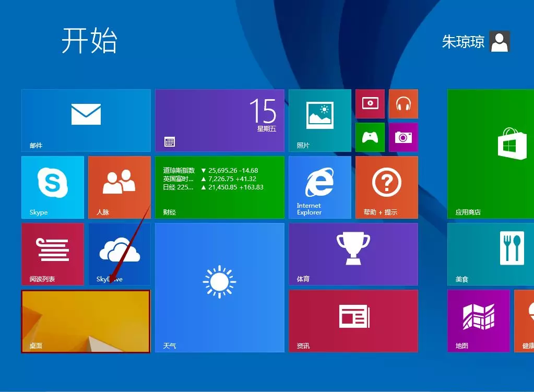
Task: Launch the Music headphones tile
Action: click(403, 103)
